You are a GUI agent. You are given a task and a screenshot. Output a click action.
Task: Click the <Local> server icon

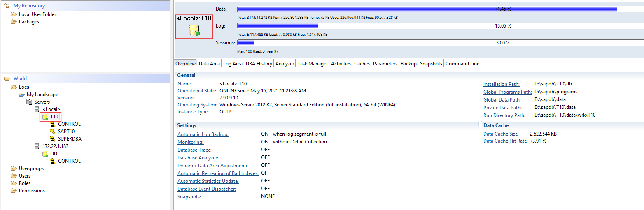pyautogui.click(x=37, y=109)
